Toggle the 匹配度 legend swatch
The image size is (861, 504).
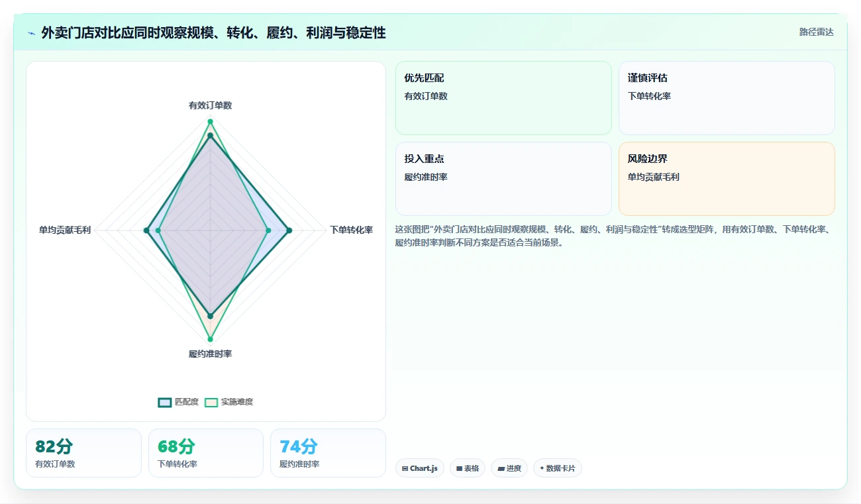(165, 402)
